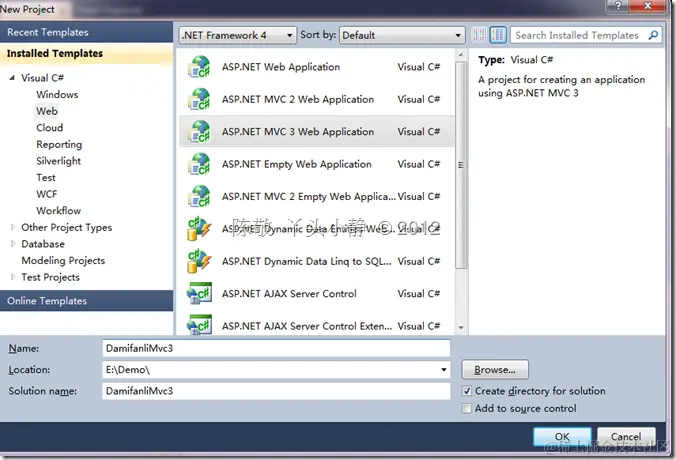Image resolution: width=676 pixels, height=460 pixels.
Task: Click the template list scroll up arrow
Action: pyautogui.click(x=461, y=54)
